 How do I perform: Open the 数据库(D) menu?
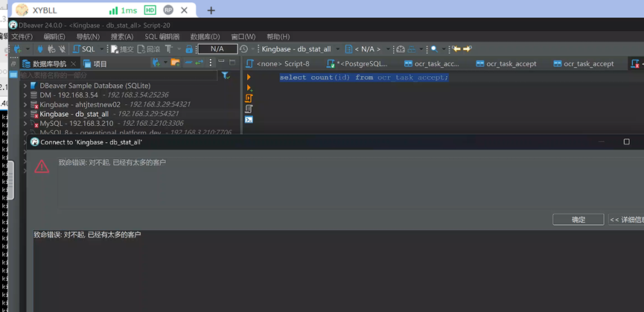point(205,36)
